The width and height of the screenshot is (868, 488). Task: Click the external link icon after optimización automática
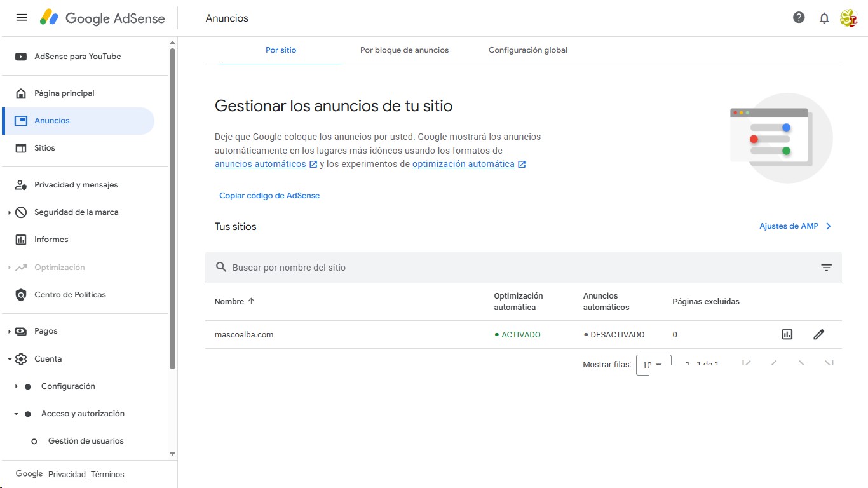point(522,165)
